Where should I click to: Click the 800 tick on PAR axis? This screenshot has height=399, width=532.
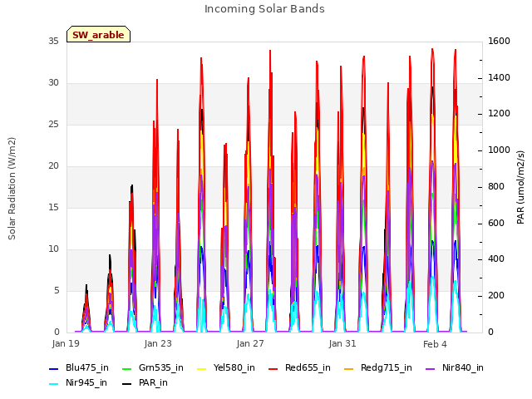tap(496, 186)
